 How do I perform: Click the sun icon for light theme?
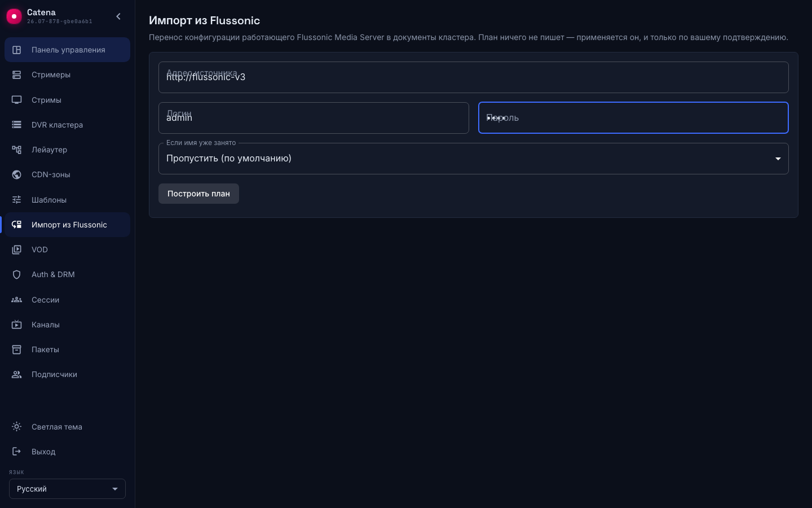pos(17,427)
